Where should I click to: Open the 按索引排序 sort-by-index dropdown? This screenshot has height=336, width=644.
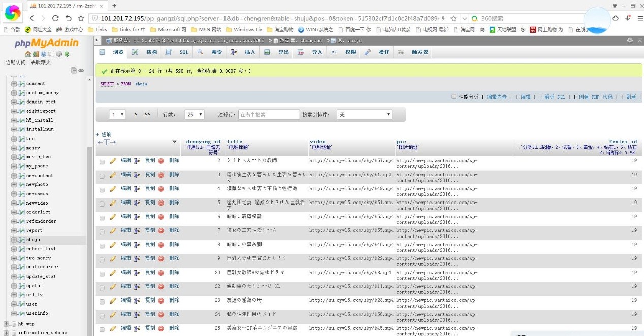364,115
